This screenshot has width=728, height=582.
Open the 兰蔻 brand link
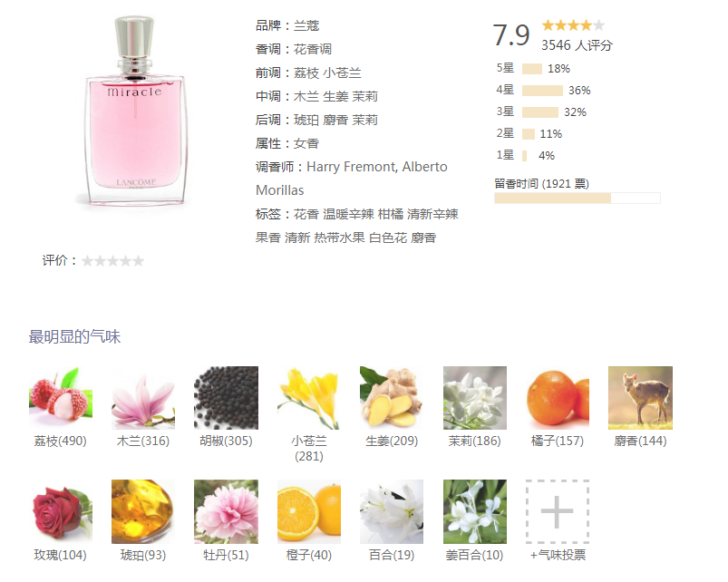point(306,25)
